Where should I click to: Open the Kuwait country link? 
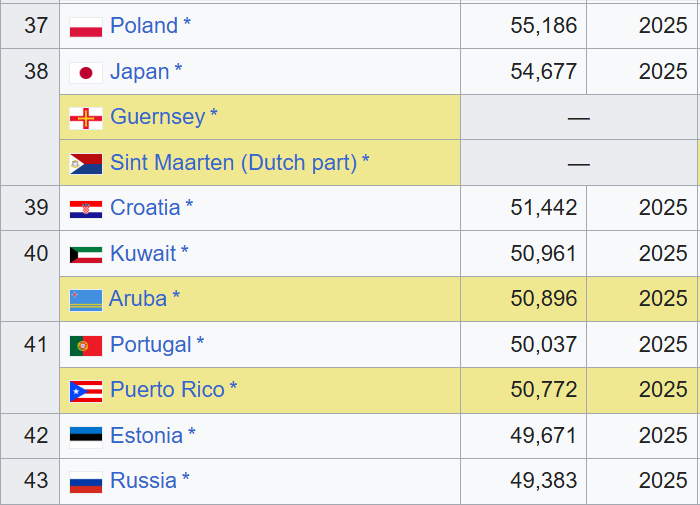[x=143, y=253]
